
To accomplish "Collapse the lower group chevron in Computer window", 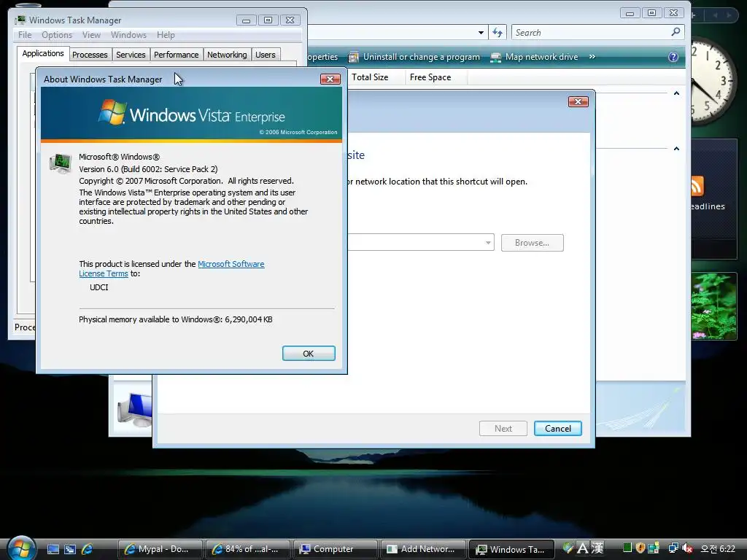I will click(676, 149).
